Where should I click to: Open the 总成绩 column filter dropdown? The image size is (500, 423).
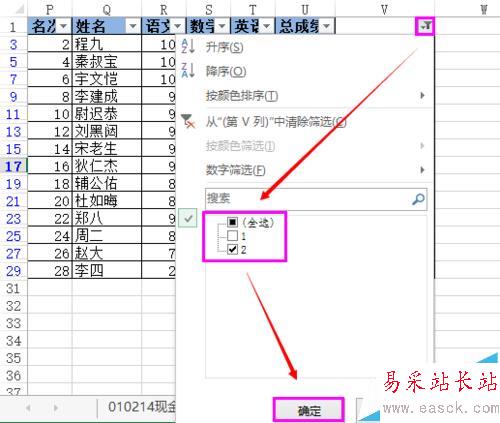pos(327,26)
